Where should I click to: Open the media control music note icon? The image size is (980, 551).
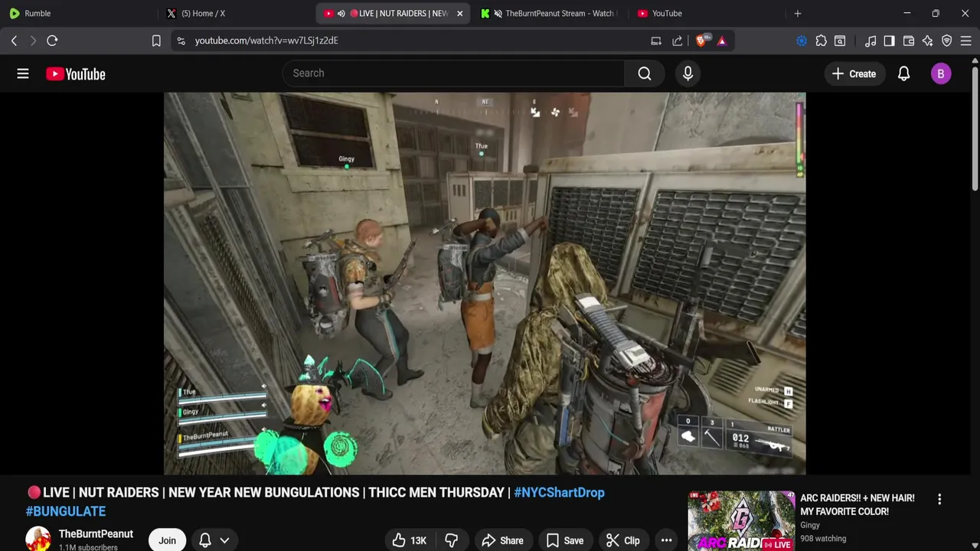click(871, 41)
